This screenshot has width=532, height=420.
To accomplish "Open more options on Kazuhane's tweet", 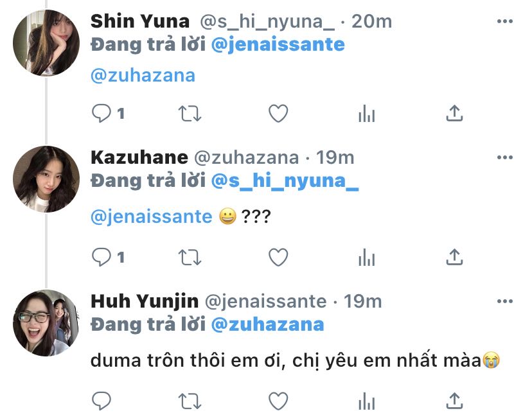I will click(x=506, y=158).
